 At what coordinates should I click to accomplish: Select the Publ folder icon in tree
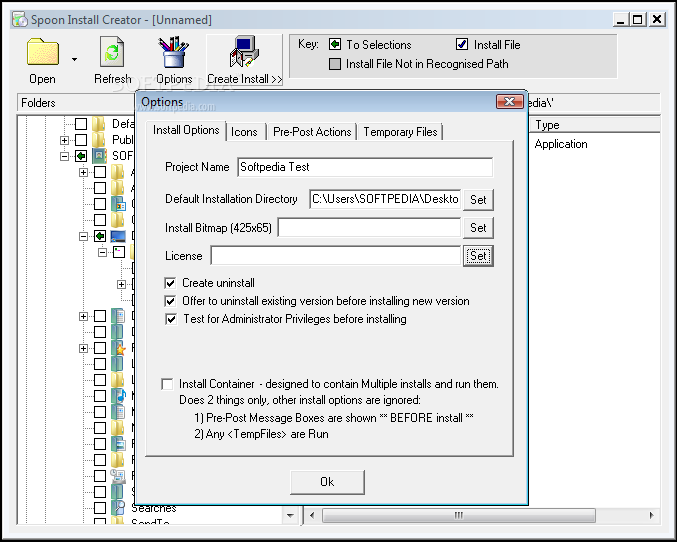point(99,140)
